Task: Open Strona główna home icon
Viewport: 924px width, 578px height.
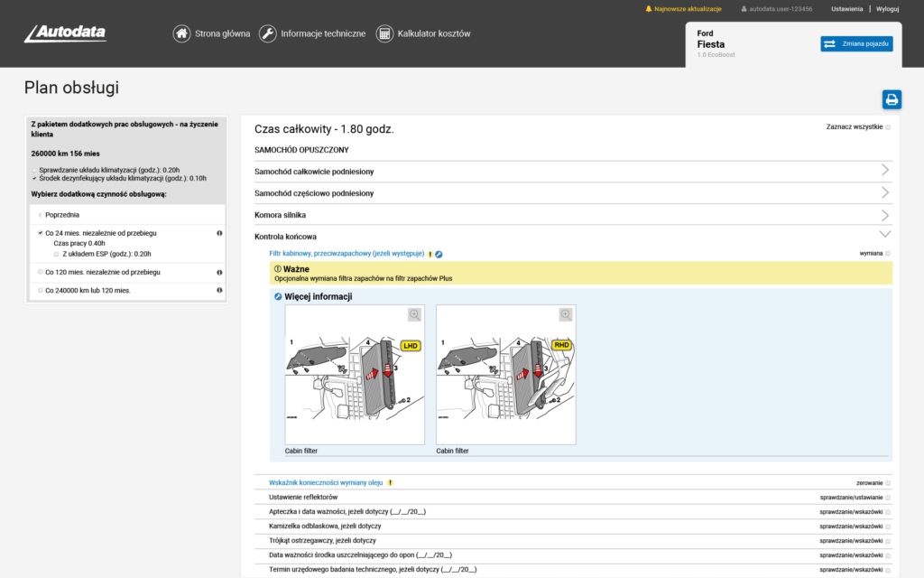Action: (x=181, y=33)
